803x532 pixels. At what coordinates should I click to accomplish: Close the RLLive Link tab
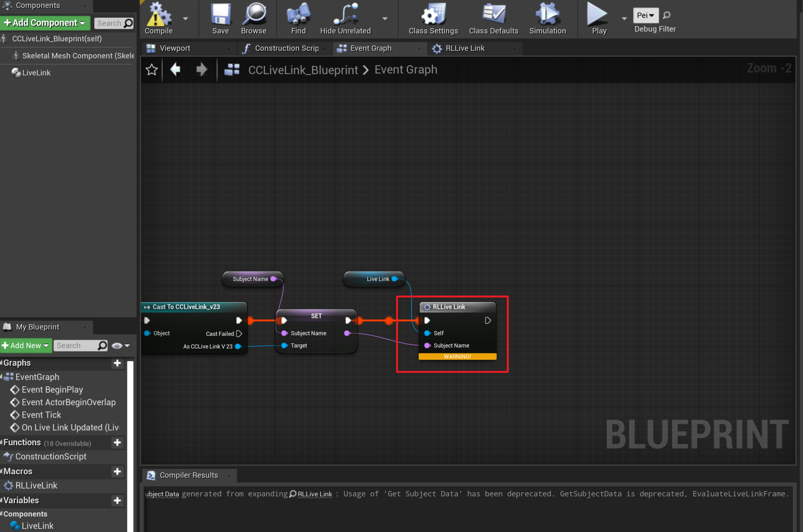tap(514, 49)
